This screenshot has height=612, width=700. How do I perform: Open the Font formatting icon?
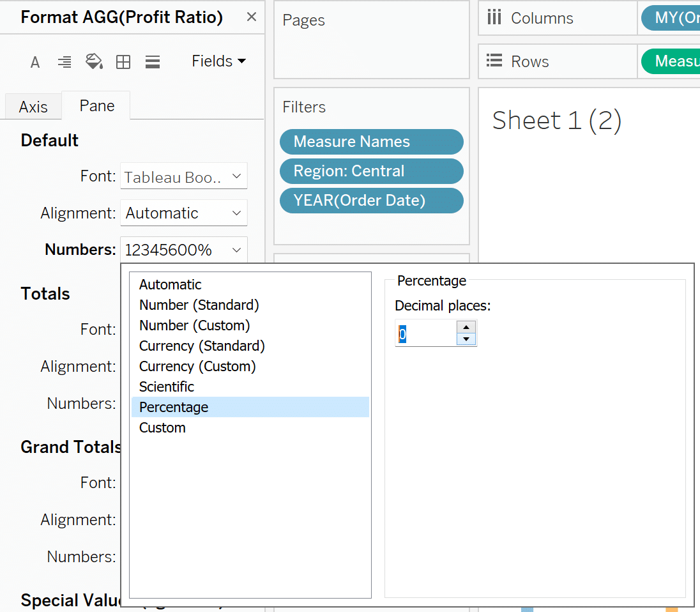pos(35,62)
